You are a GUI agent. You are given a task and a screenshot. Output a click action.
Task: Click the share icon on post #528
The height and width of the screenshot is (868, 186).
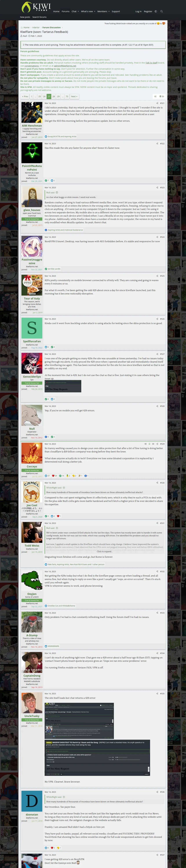157,406
